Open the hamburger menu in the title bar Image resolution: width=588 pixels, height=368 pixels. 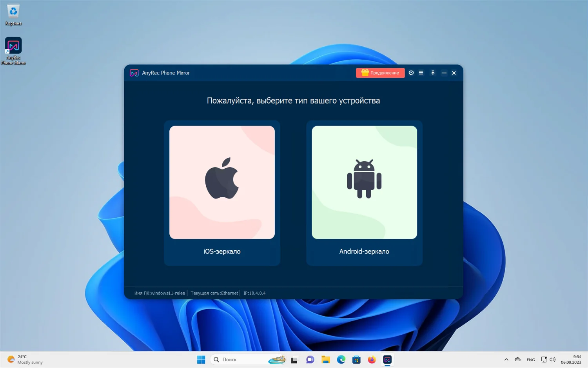421,73
